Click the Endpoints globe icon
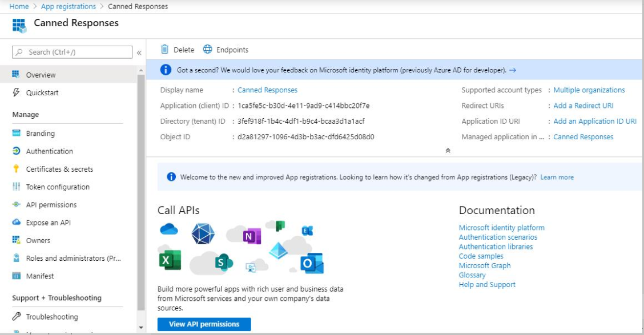Viewport: 644px width, 335px height. click(208, 49)
